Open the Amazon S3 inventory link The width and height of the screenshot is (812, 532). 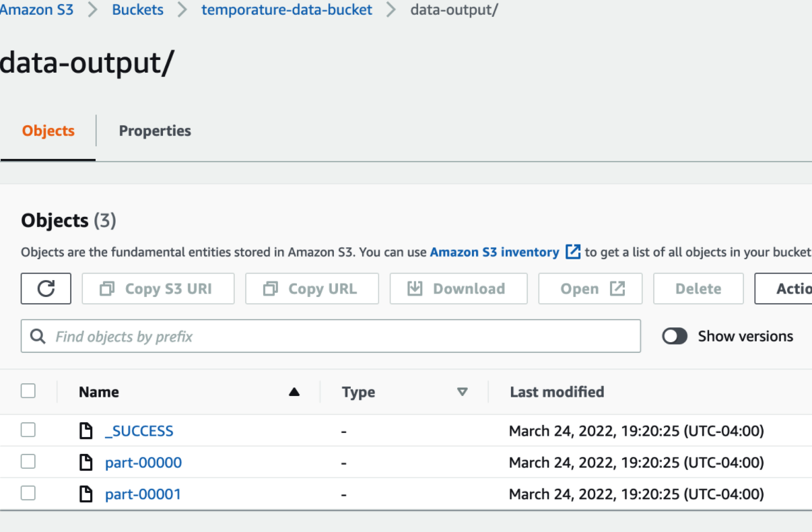(494, 252)
